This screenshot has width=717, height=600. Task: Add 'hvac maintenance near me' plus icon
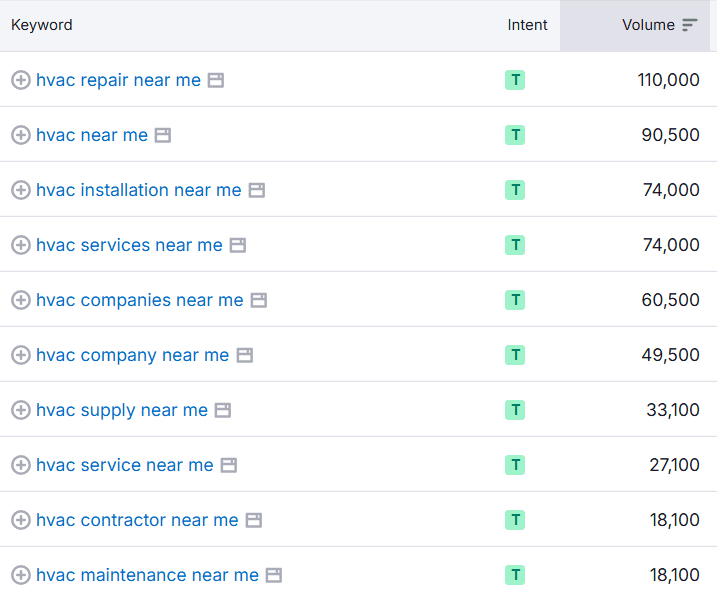point(21,575)
